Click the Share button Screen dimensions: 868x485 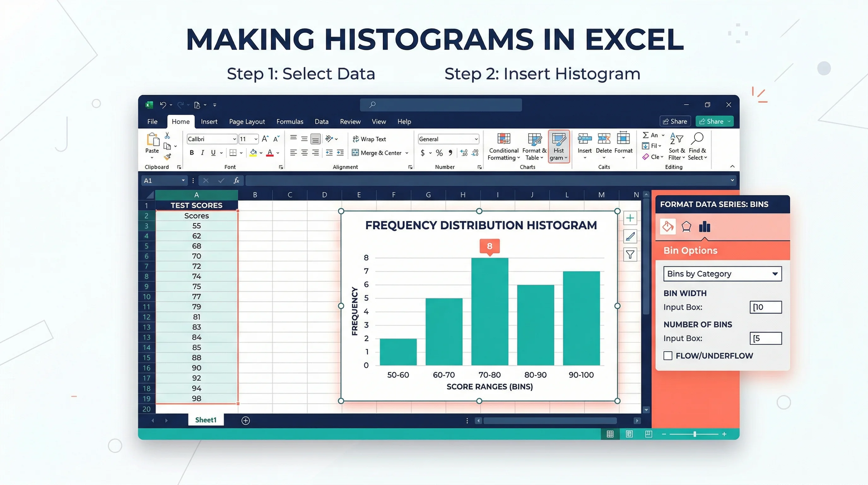pyautogui.click(x=675, y=121)
